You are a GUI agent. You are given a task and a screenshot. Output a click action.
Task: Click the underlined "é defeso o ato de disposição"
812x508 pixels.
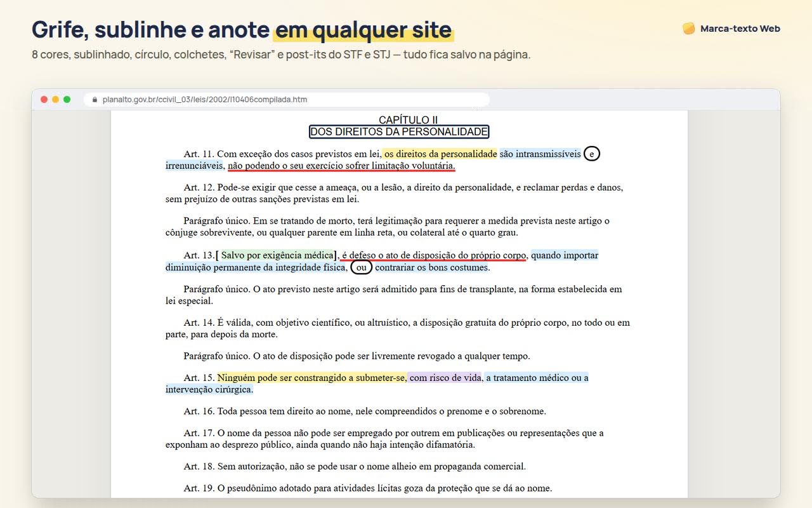pos(433,256)
